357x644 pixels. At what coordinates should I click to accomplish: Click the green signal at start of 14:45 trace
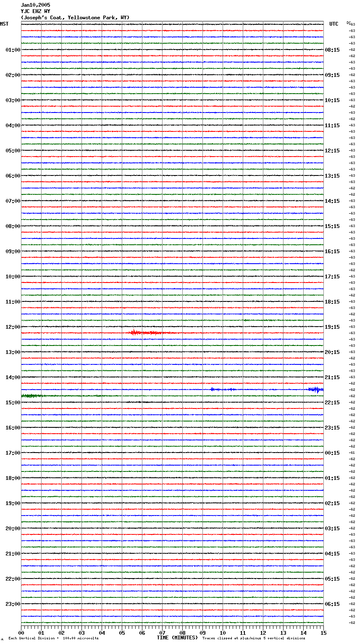pyautogui.click(x=33, y=396)
